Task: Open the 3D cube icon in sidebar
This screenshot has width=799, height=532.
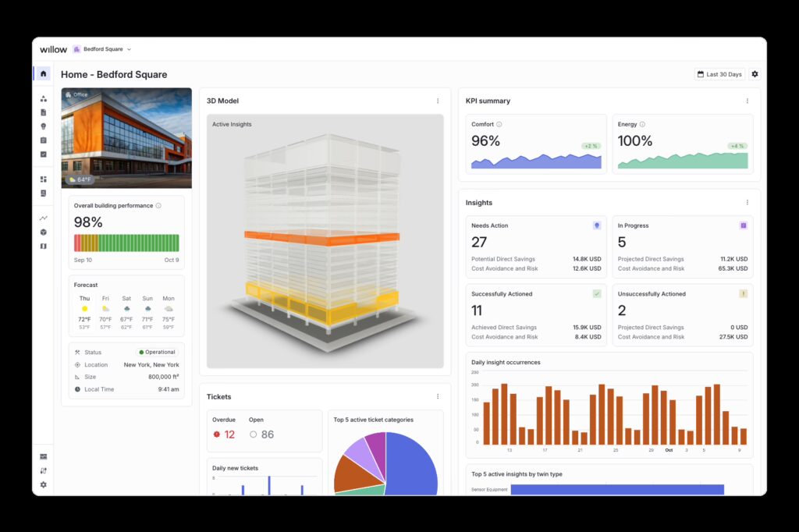Action: 44,232
